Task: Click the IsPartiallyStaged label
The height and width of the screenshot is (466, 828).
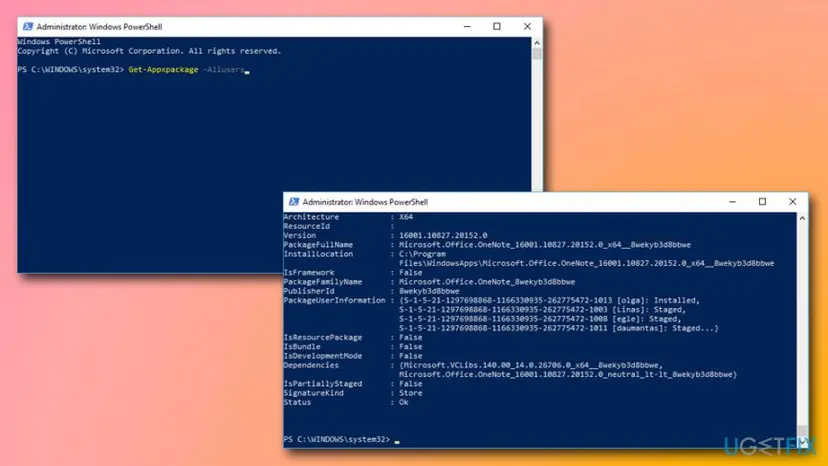Action: point(323,384)
